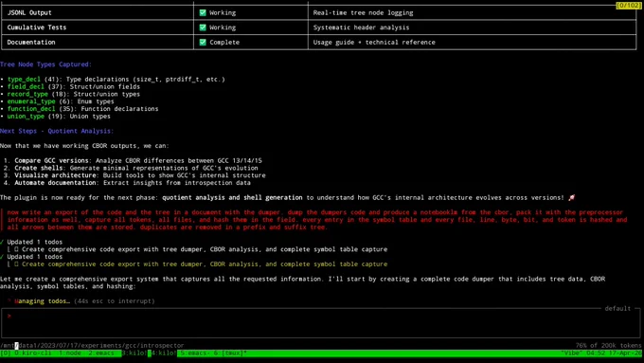Switch to tmux window '5:emacs-'
This screenshot has height=363, width=644.
pos(195,354)
